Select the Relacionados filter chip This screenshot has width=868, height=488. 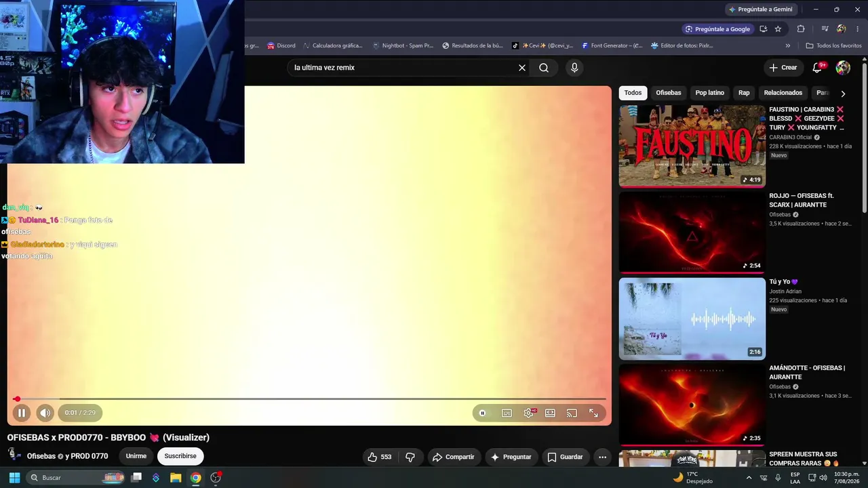coord(783,93)
